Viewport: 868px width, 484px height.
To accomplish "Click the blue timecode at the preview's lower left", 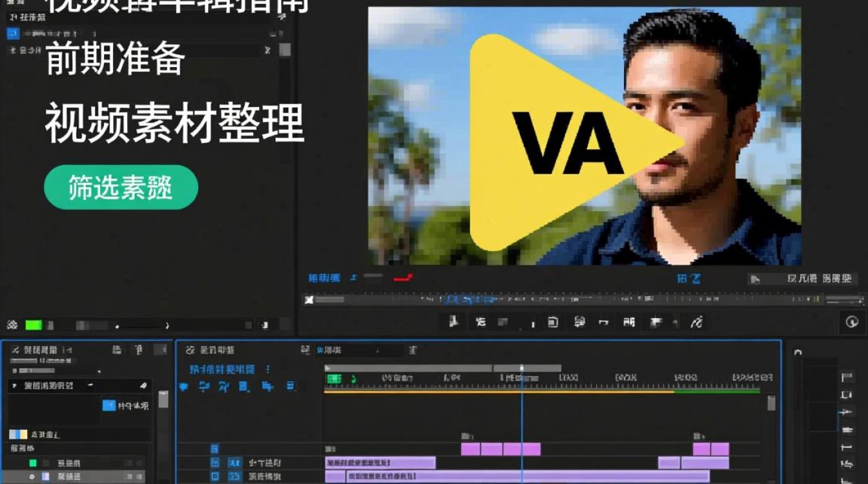I will point(324,278).
